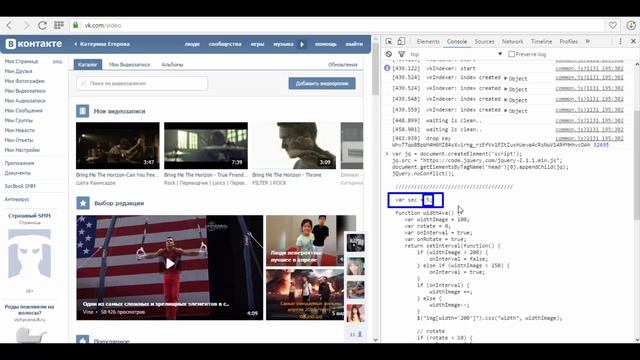Viewport: 640px width, 360px height.
Task: Open the console filter funnel icon
Action: click(402, 54)
